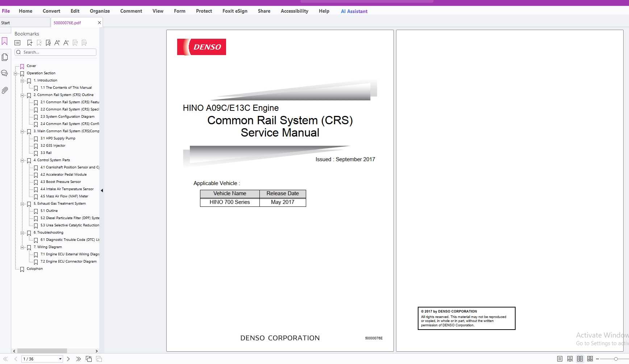
Task: Open the 3.1 HP0 Supply Pump bookmark
Action: [x=58, y=138]
